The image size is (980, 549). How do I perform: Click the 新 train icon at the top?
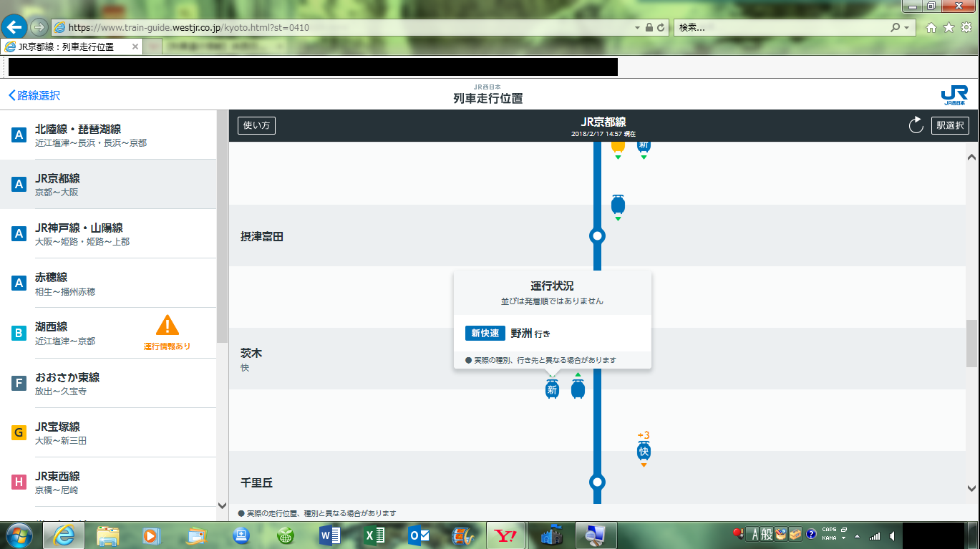pyautogui.click(x=644, y=146)
